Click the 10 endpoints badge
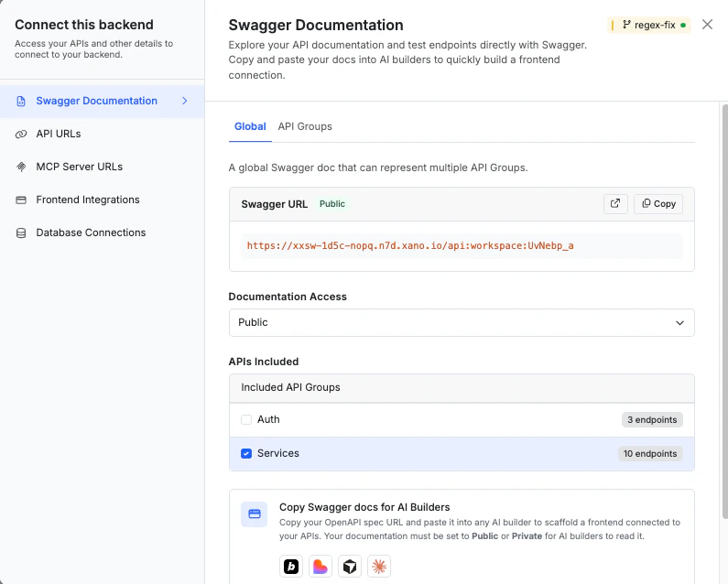This screenshot has width=728, height=584. (x=650, y=453)
